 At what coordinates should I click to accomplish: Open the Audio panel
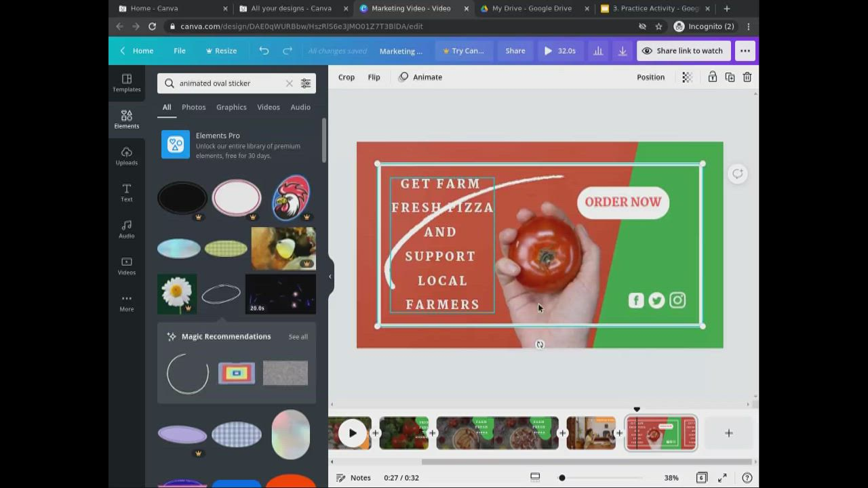126,230
